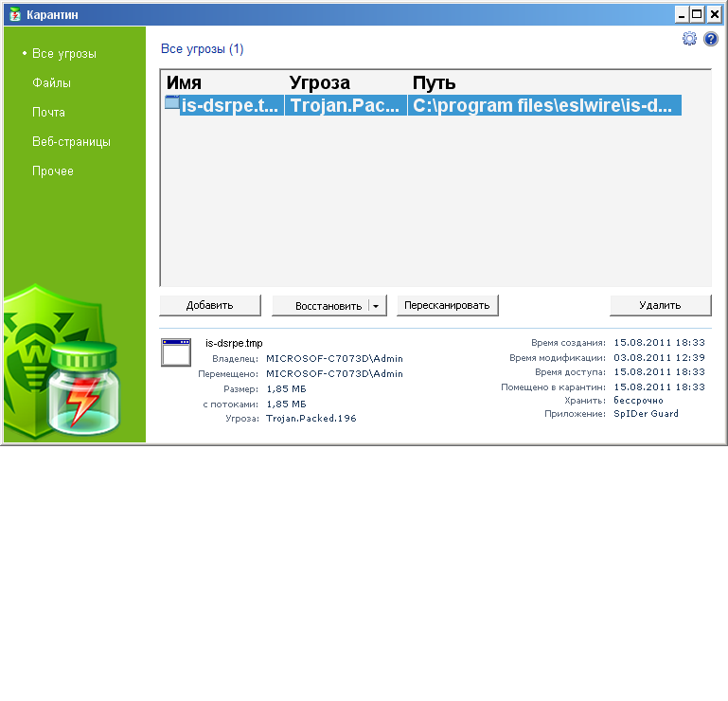Click storage value 'бессрочно'
Image resolution: width=728 pixels, height=701 pixels.
point(638,400)
